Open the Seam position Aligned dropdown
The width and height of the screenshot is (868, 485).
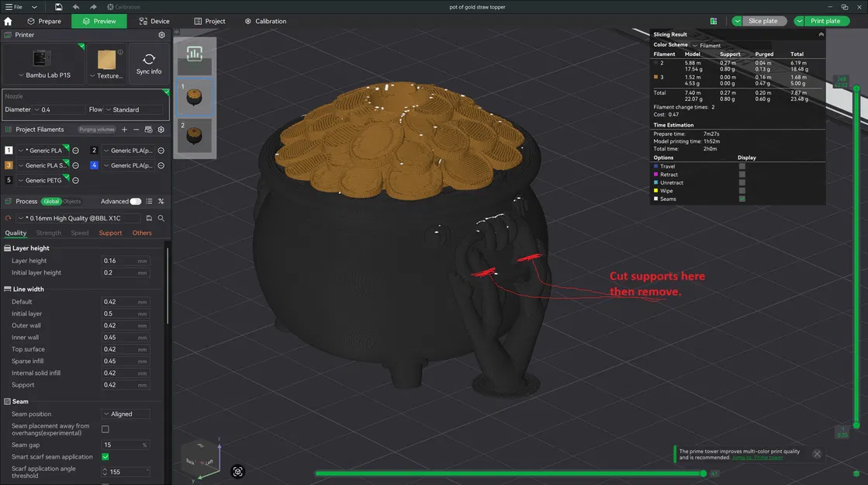point(125,414)
